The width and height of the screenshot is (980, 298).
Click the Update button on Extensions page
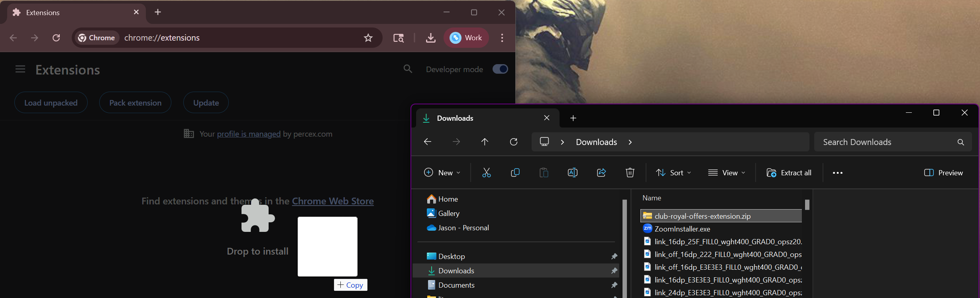206,103
